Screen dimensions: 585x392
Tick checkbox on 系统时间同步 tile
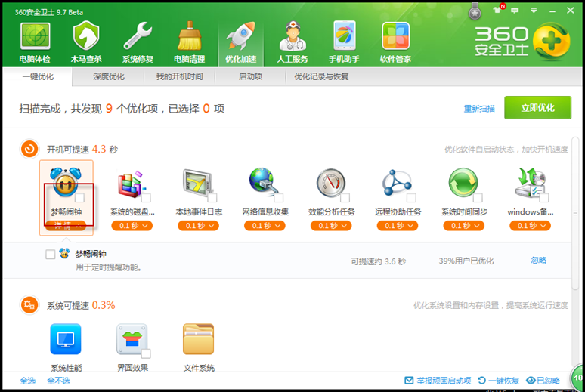pos(478,197)
